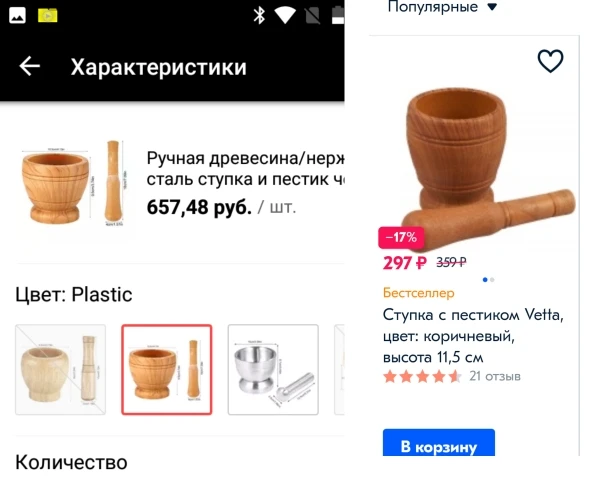Screen dimensions: 600x480
Task: Select the light beige wood mortar color option
Action: coord(60,370)
